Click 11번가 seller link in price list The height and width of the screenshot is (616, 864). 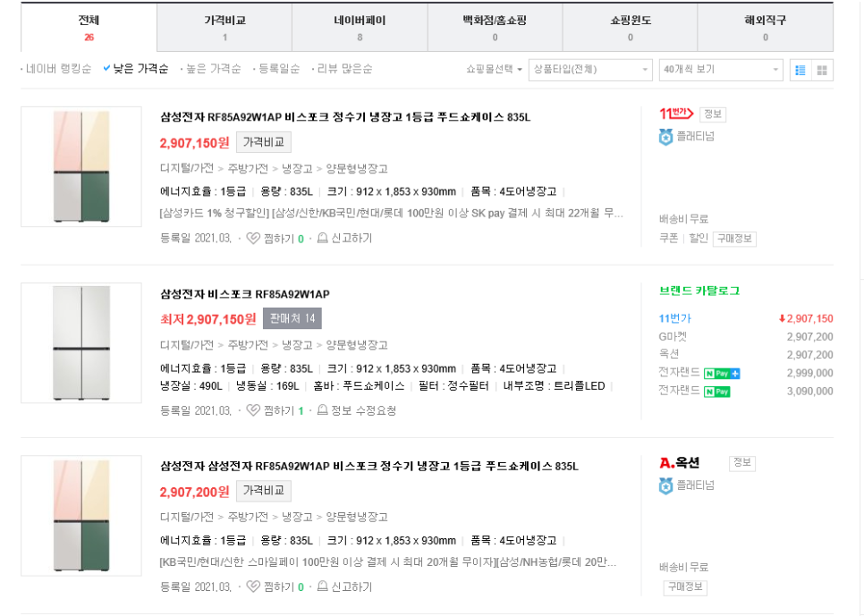675,318
